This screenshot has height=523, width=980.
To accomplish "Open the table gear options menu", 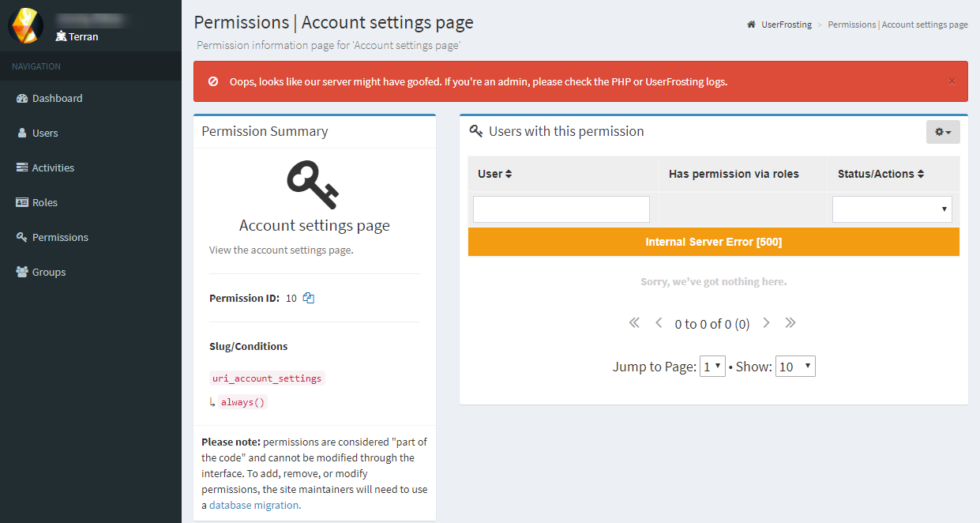I will pos(943,132).
